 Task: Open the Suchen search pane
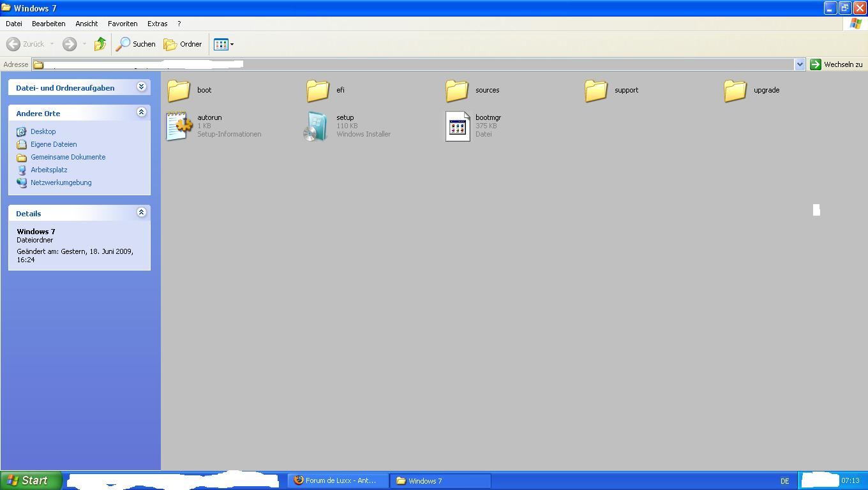135,44
